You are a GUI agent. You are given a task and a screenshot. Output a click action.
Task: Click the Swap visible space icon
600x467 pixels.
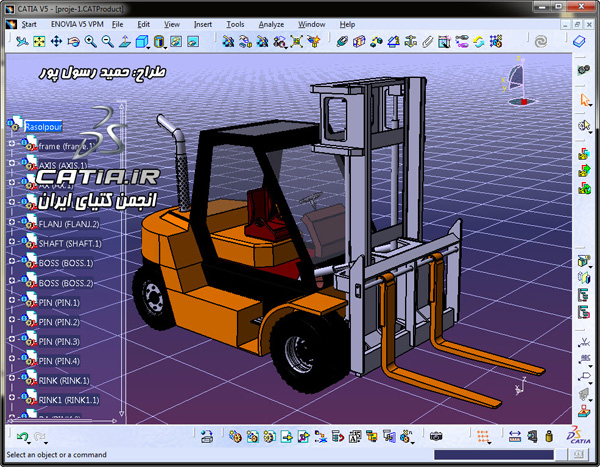point(193,41)
